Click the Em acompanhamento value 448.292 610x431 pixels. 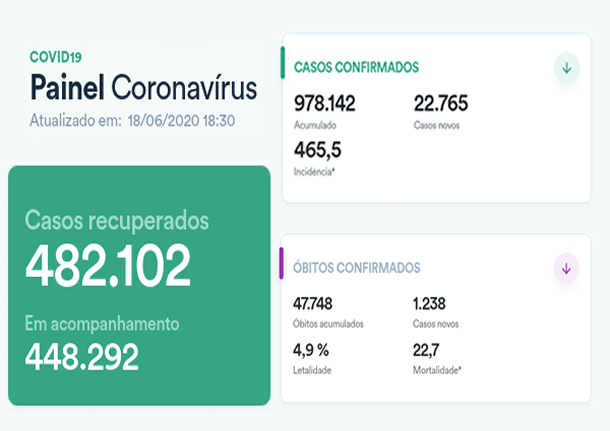click(82, 356)
